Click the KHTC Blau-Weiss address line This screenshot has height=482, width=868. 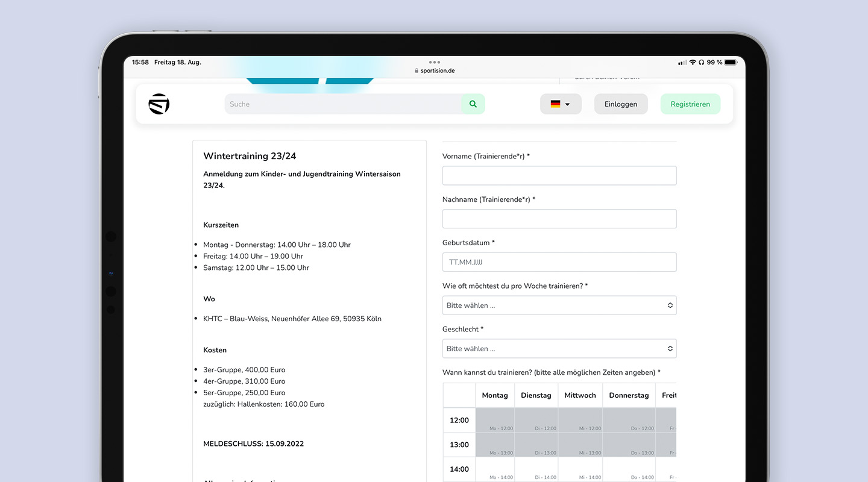tap(292, 319)
